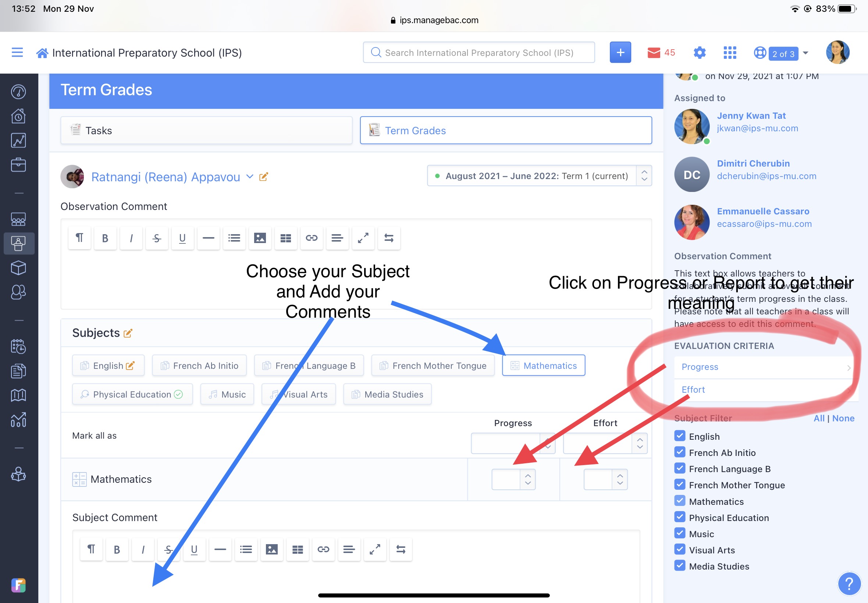The width and height of the screenshot is (868, 603).
Task: Click the edit pencil next to Subjects
Action: click(x=128, y=333)
